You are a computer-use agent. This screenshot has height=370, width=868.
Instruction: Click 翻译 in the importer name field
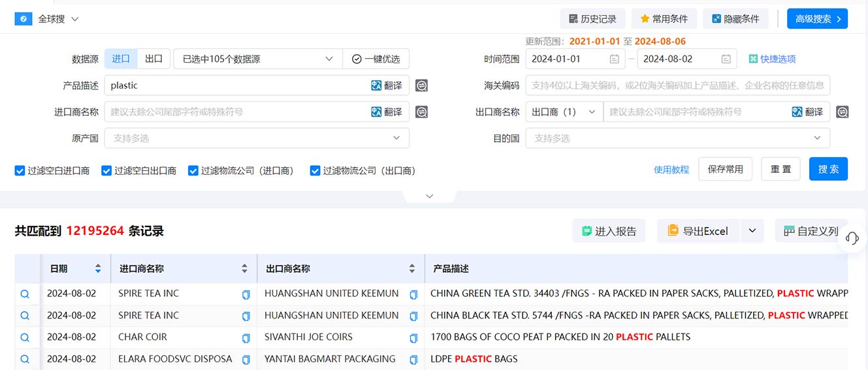[x=387, y=112]
